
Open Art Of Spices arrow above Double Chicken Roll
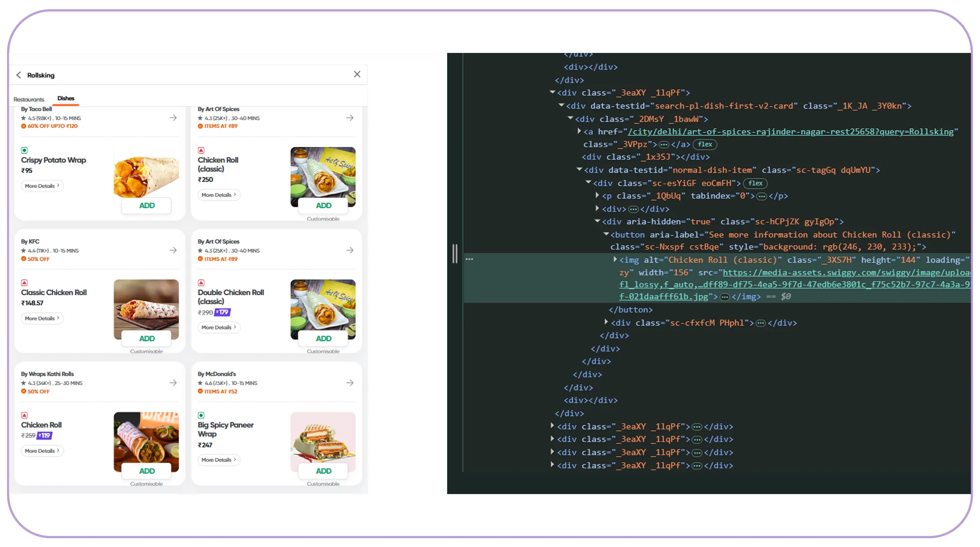(350, 250)
